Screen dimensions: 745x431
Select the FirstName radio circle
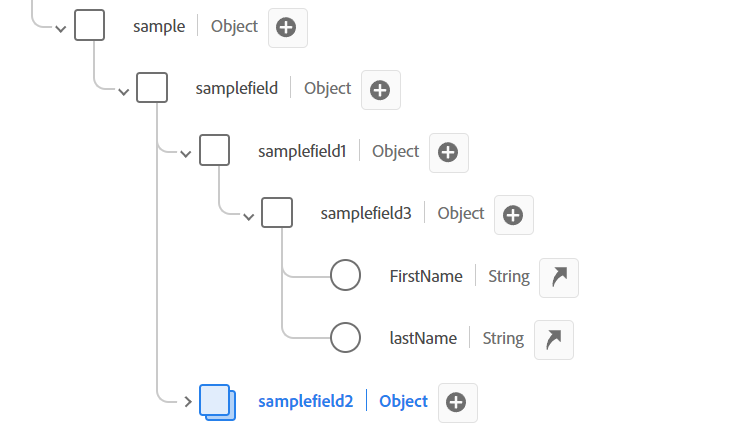tap(345, 275)
